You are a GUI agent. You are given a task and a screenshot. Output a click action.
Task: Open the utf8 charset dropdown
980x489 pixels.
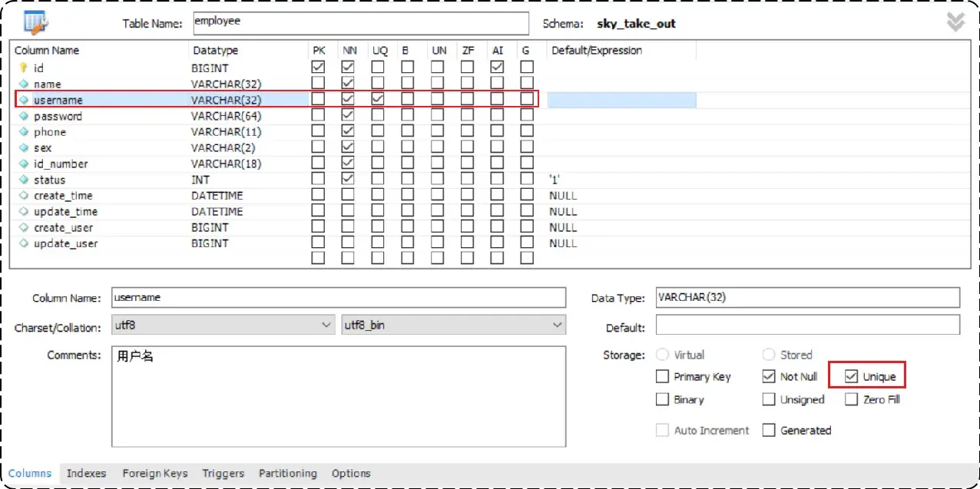tap(223, 325)
